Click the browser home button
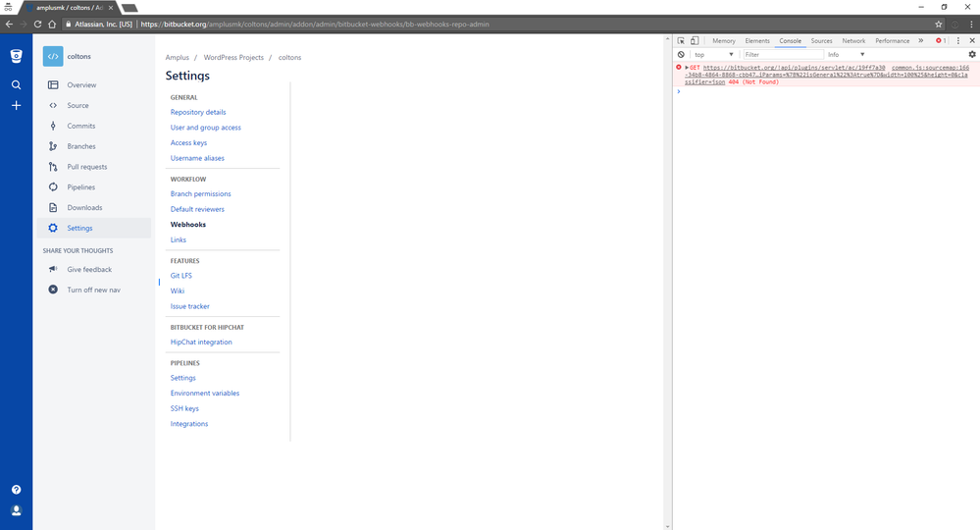This screenshot has height=530, width=980. (52, 25)
